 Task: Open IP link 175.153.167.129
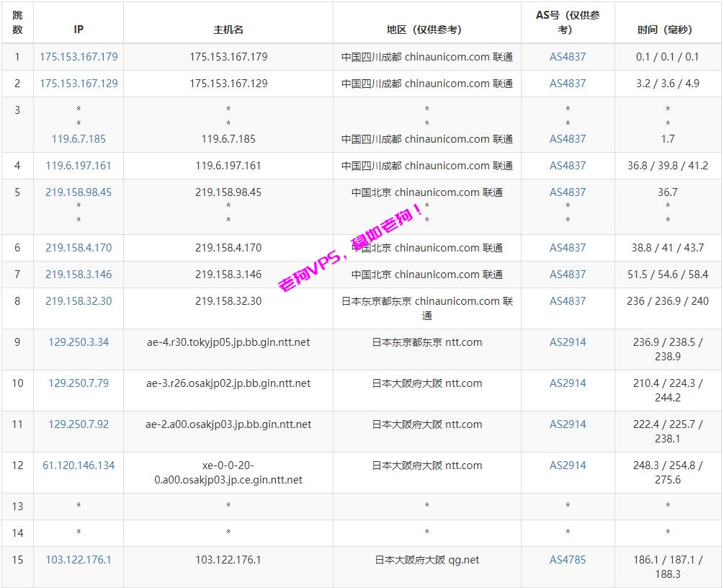pos(79,84)
